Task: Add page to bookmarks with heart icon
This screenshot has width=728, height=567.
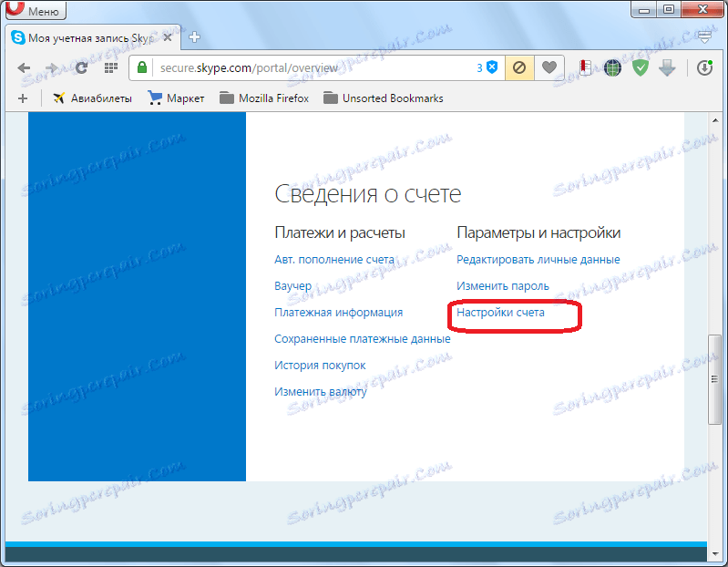Action: 549,67
